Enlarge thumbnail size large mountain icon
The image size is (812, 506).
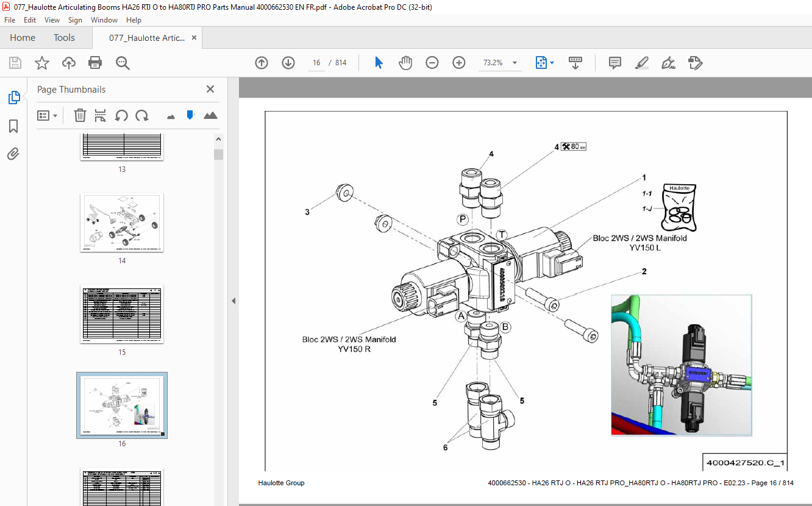(210, 115)
